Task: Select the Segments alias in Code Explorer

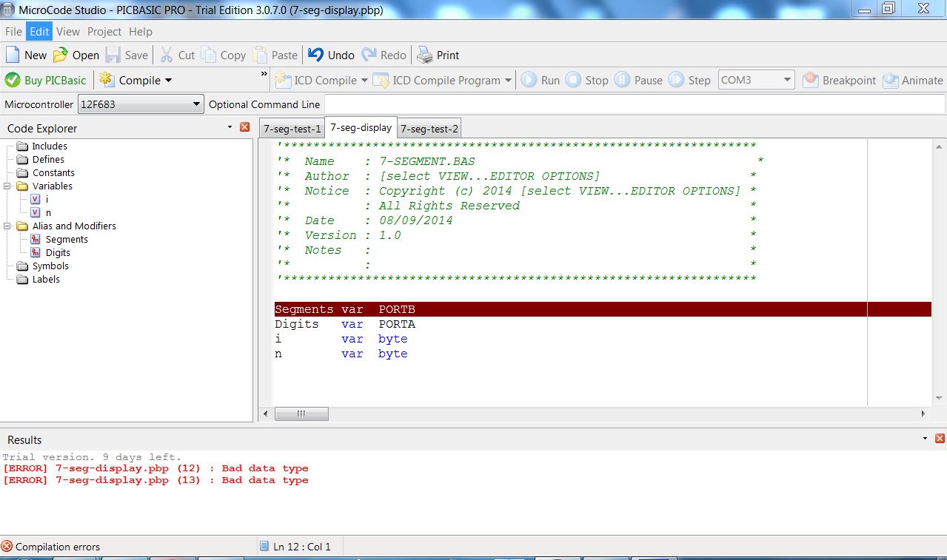Action: pyautogui.click(x=66, y=240)
